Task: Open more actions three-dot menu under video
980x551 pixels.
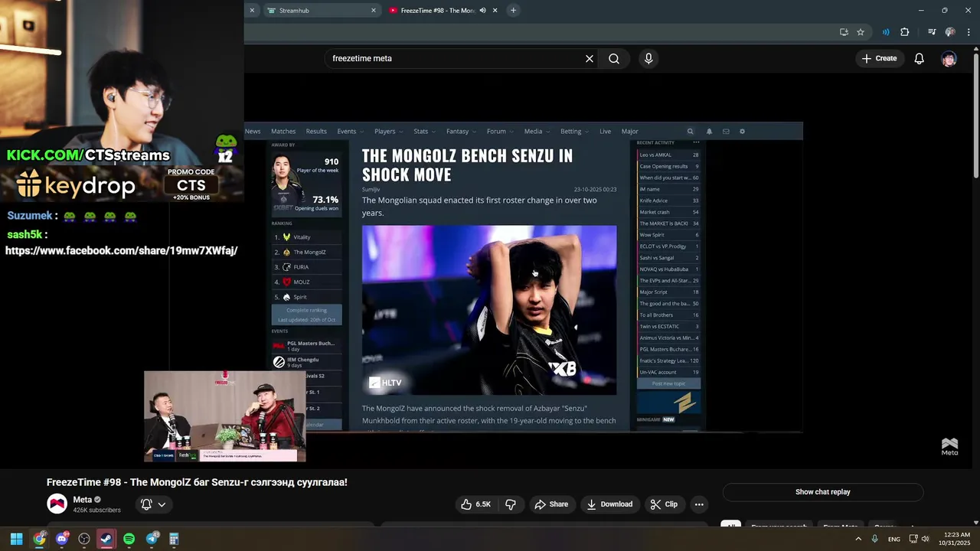Action: click(699, 504)
